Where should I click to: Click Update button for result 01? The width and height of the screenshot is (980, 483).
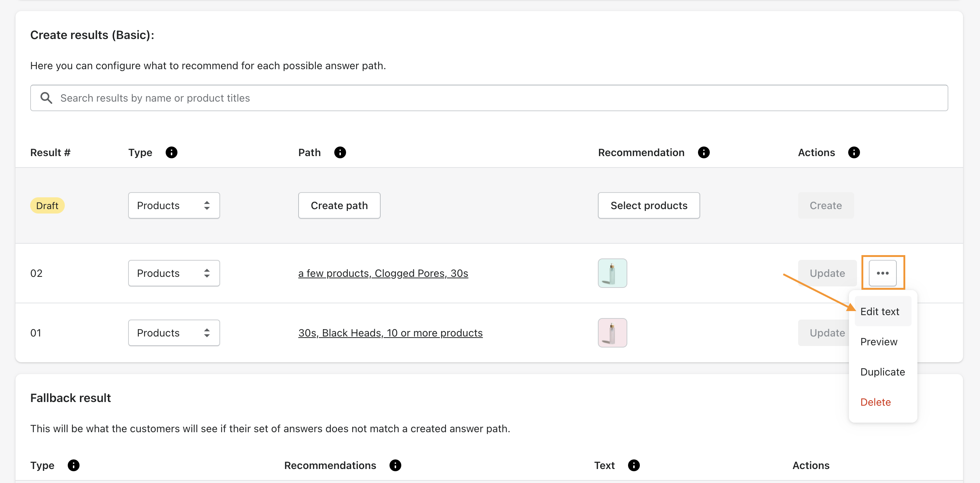(x=824, y=333)
